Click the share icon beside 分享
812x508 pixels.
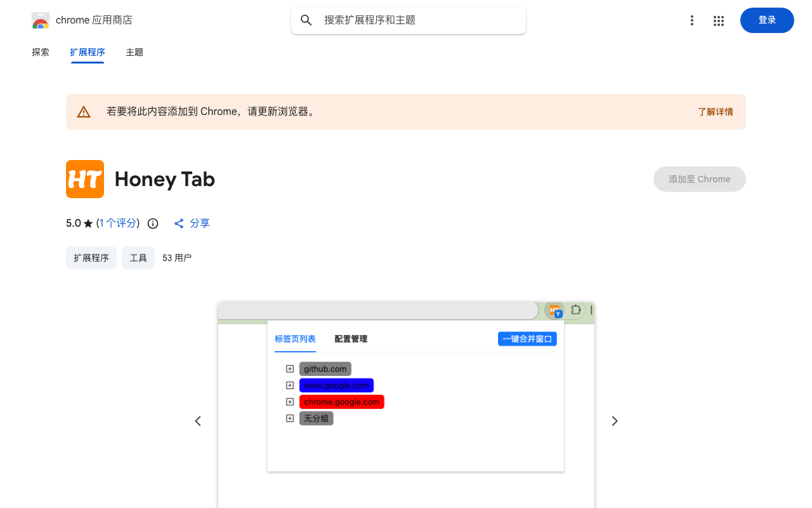[179, 224]
